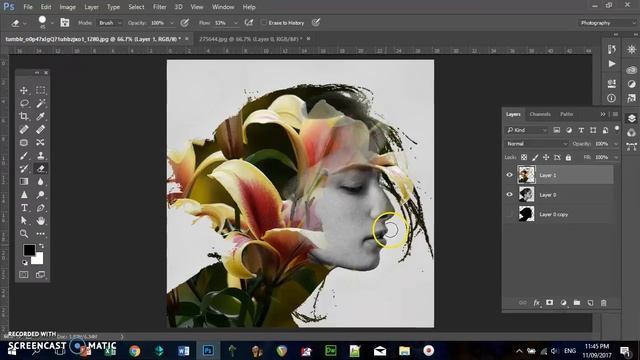640x360 pixels.
Task: Open the brush preset picker arrow
Action: pos(52,23)
